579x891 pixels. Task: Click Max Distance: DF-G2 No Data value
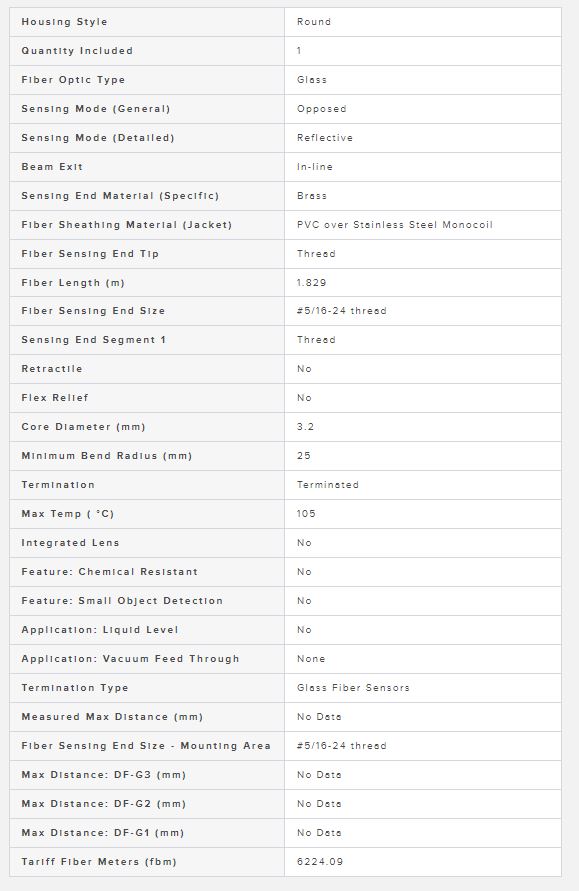tap(319, 803)
